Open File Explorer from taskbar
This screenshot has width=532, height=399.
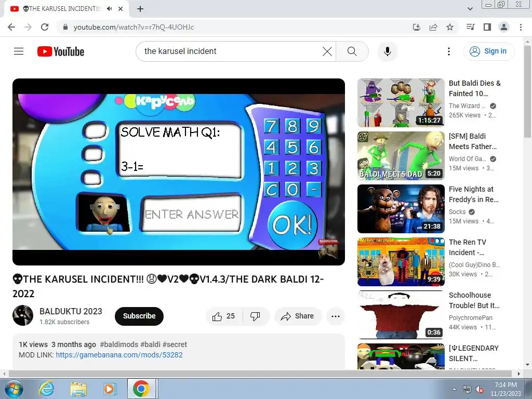(x=78, y=389)
